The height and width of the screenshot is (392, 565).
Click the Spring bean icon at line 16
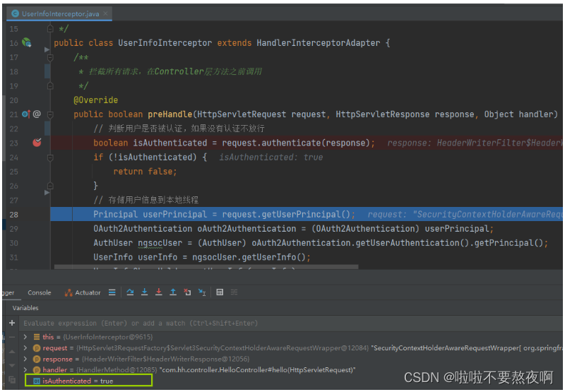click(x=26, y=43)
